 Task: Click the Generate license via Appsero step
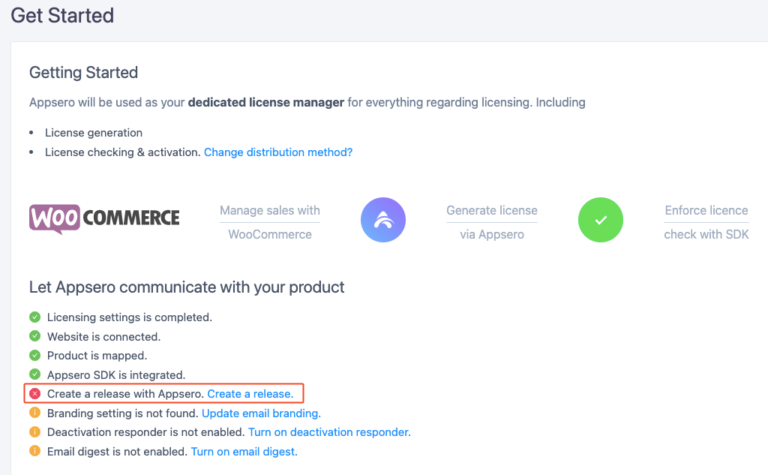491,222
